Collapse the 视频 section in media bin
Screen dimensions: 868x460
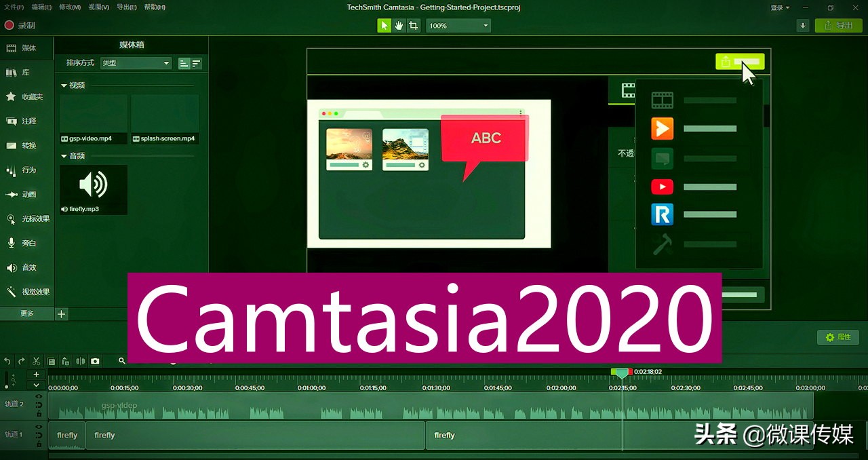point(64,85)
